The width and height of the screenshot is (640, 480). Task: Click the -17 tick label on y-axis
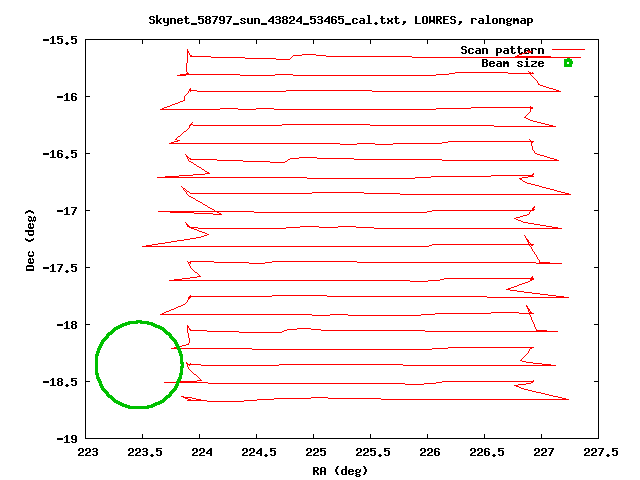68,211
